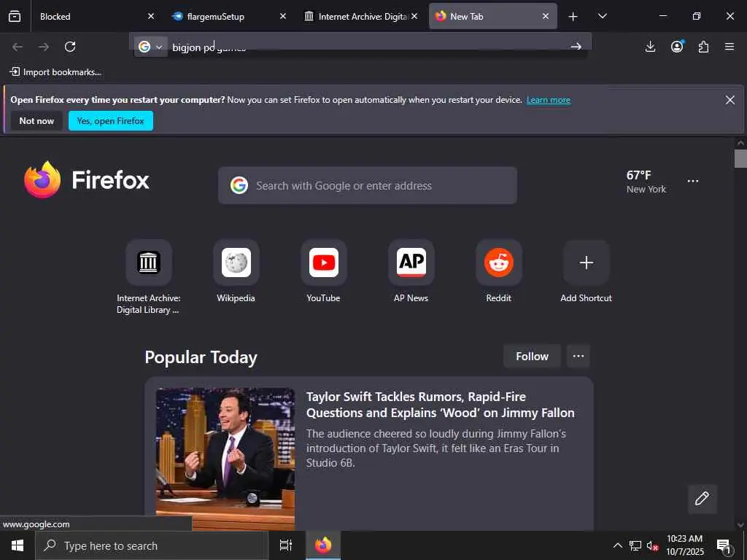The image size is (747, 560).
Task: Open the hamburger application menu
Action: tap(729, 47)
